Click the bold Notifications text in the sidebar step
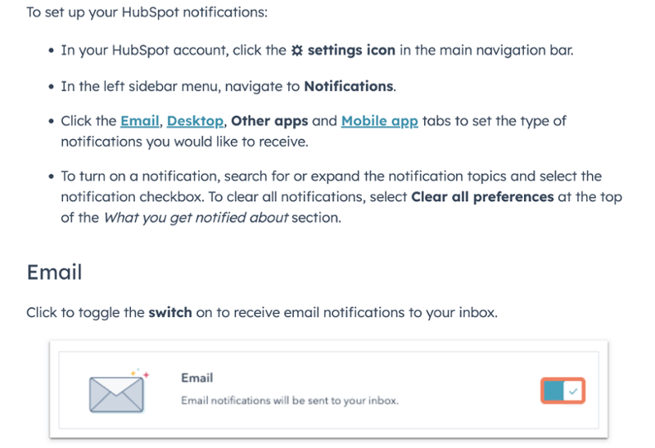Screen dimensions: 655x448 pos(349,86)
